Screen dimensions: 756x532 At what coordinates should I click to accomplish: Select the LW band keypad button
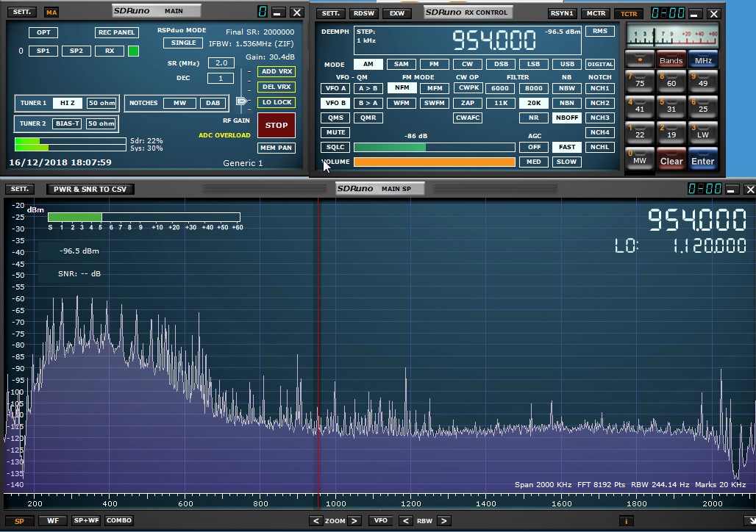[703, 133]
